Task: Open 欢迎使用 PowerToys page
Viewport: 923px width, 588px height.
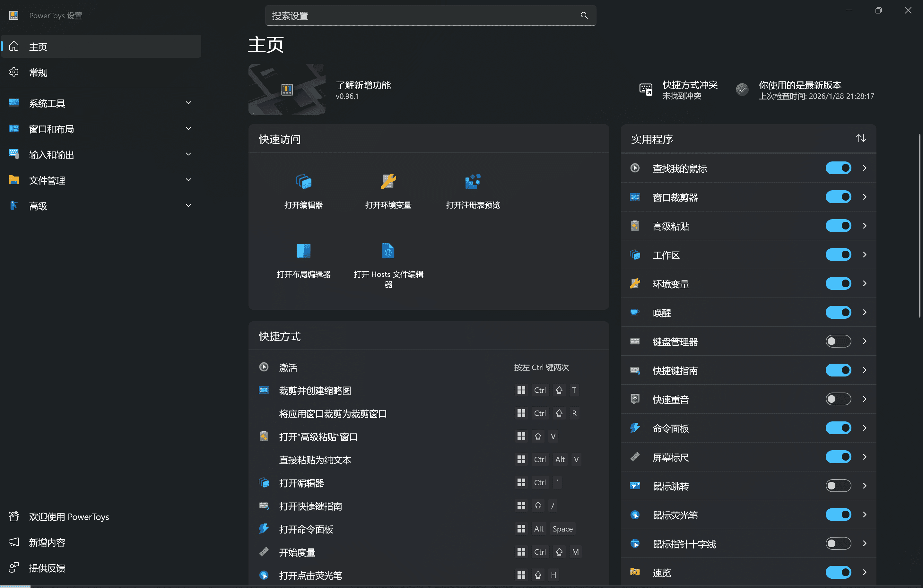Action: pyautogui.click(x=101, y=517)
